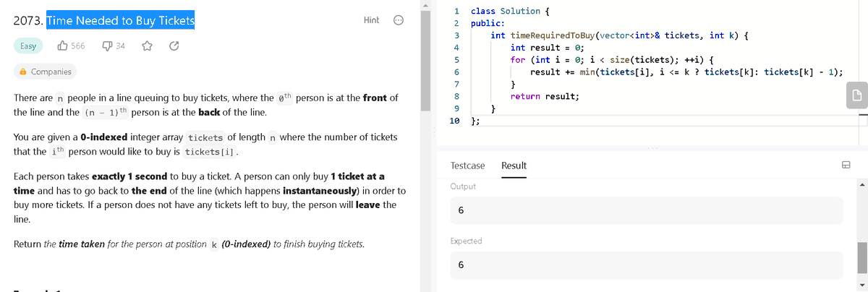Click the lock icon beside Companies

pyautogui.click(x=23, y=72)
